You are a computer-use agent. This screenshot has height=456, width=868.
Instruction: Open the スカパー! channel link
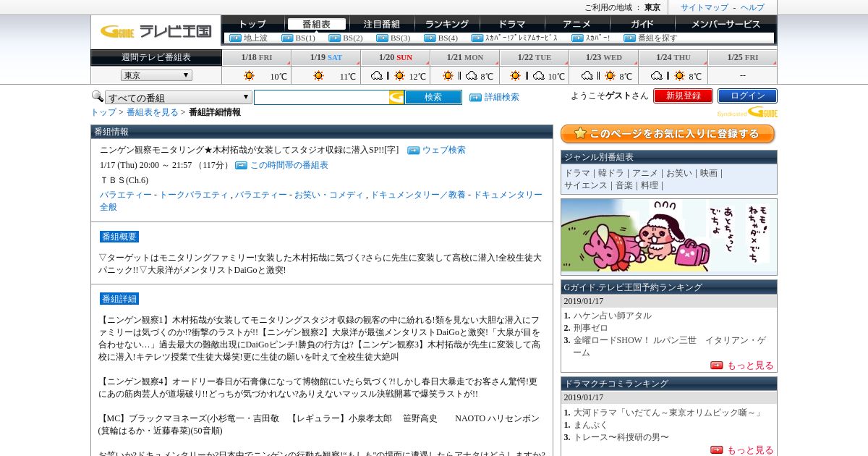598,38
